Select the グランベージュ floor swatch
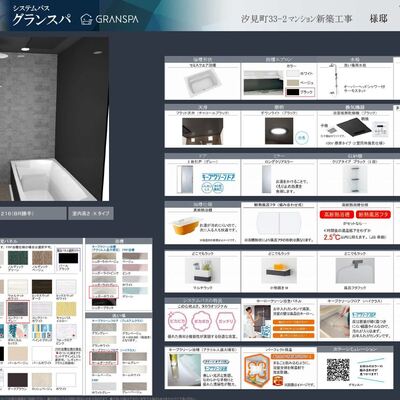The width and height of the screenshot is (400, 400). [x=135, y=328]
